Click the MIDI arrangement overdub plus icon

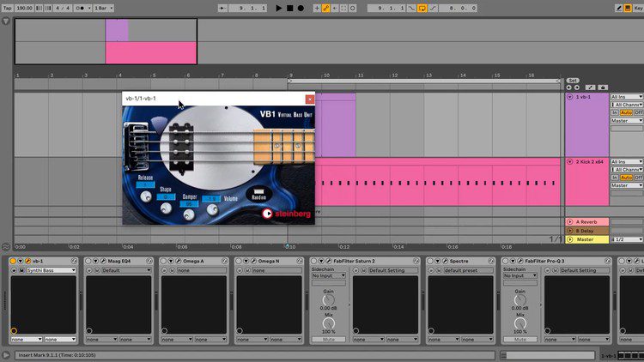pos(317,8)
